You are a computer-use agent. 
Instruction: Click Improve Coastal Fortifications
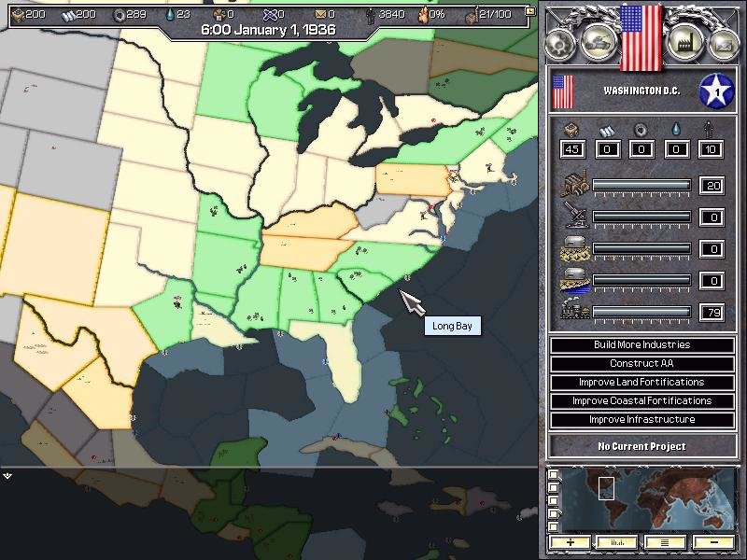point(641,401)
